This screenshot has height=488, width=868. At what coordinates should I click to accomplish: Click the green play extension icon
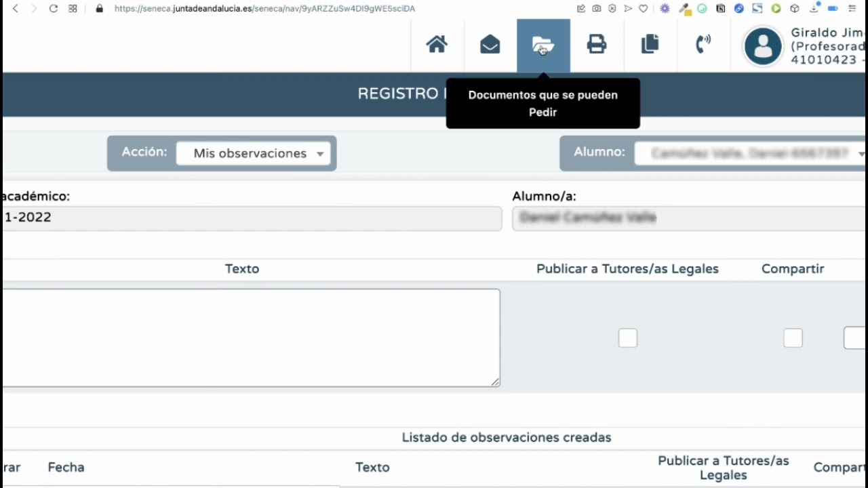tap(776, 9)
